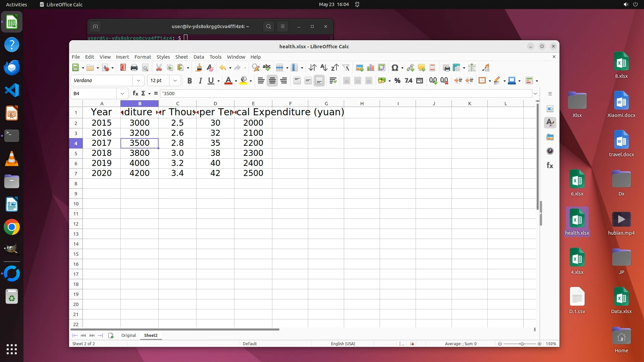Click the Format as Percent icon
This screenshot has height=362, width=644.
click(397, 80)
